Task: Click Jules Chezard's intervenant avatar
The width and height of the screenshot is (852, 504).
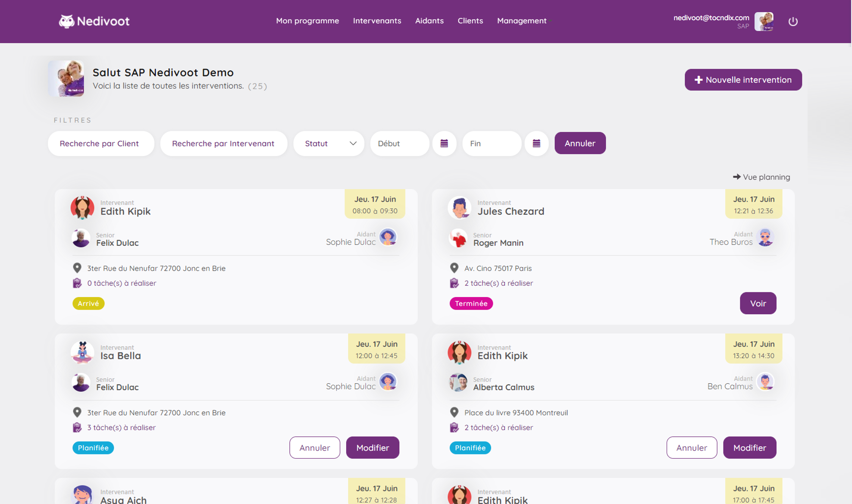Action: [459, 208]
